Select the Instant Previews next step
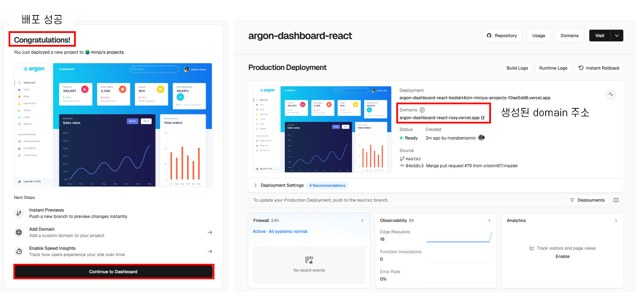 pyautogui.click(x=113, y=213)
